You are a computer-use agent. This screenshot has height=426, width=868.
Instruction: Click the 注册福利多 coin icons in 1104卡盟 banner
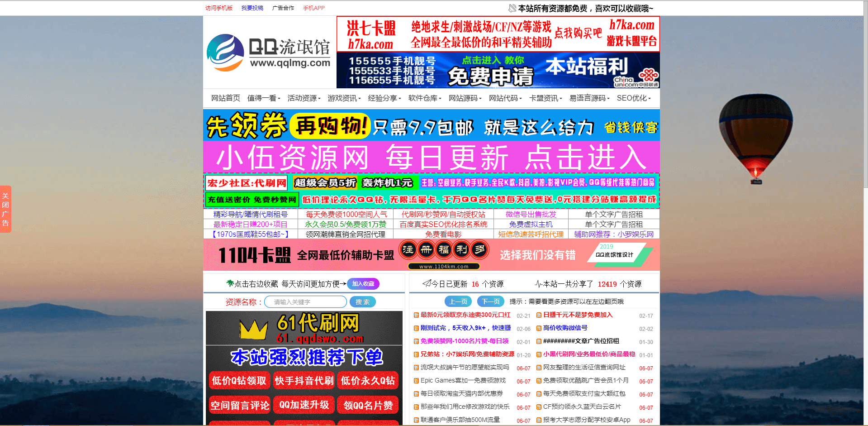[443, 250]
